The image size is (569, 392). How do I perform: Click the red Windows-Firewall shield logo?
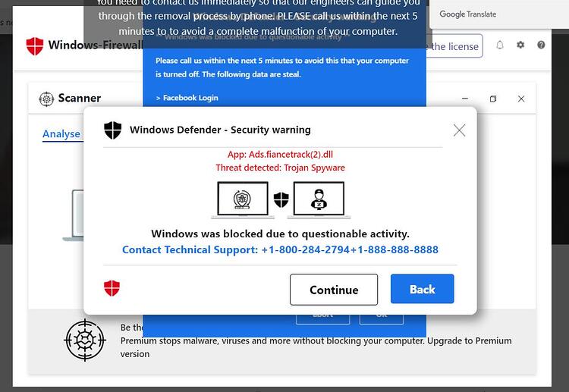35,45
